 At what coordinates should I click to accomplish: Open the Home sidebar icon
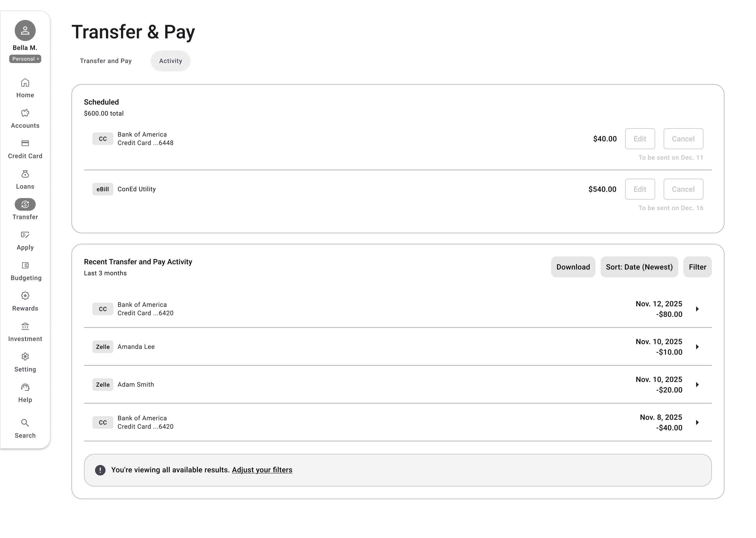25,82
